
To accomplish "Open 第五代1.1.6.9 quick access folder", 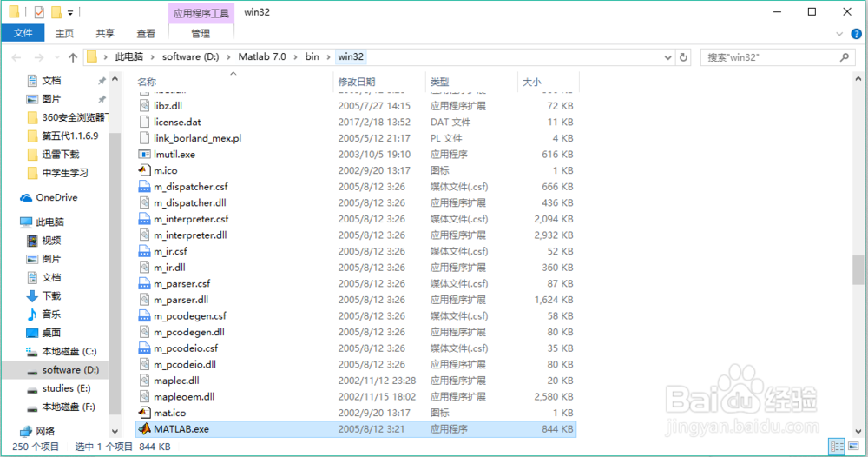I will point(62,136).
